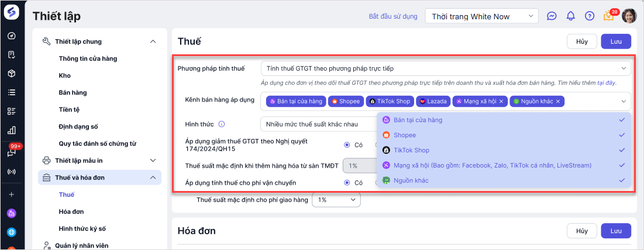Open the gift icon with 20 badge

608,16
